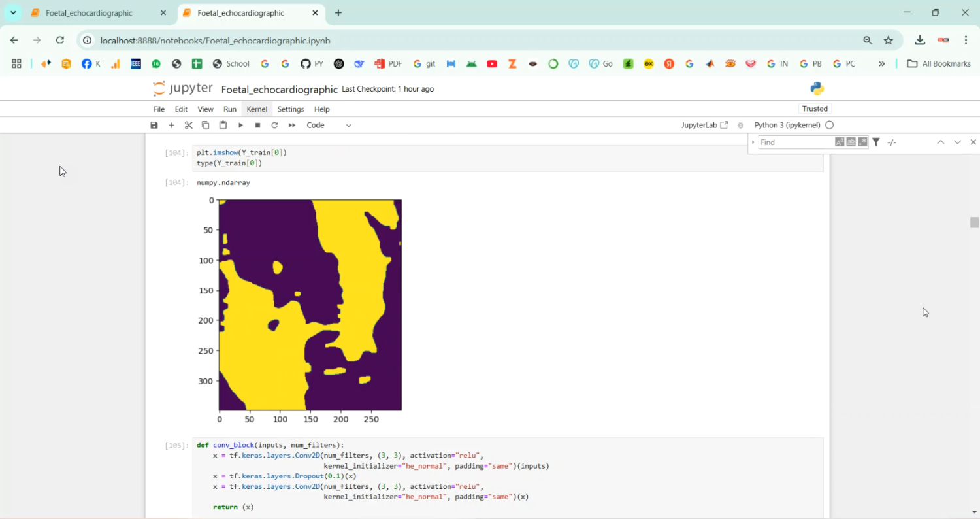This screenshot has height=519, width=980.
Task: Expand the replace field in find bar
Action: (753, 142)
